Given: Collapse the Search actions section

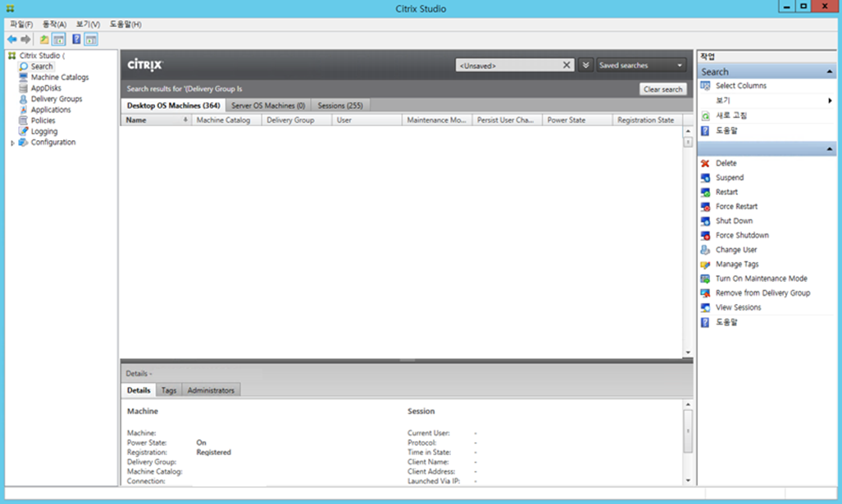Looking at the screenshot, I should 829,72.
